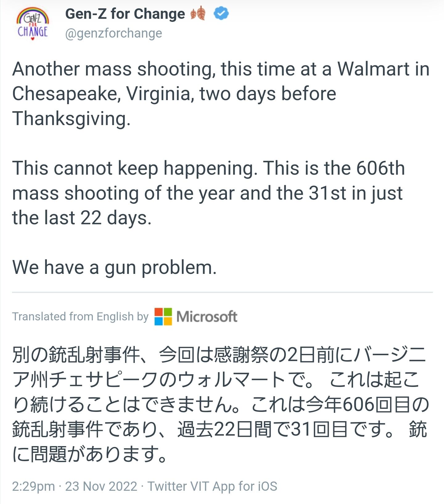Click the 'Translated from English by' label
This screenshot has width=444, height=504.
pyautogui.click(x=80, y=316)
